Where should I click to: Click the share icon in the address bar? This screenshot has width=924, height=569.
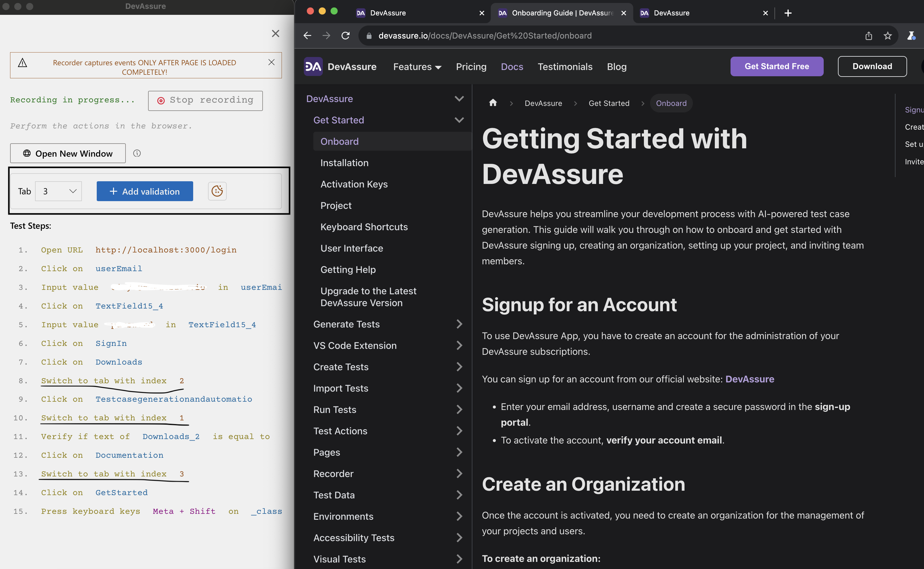pos(868,36)
